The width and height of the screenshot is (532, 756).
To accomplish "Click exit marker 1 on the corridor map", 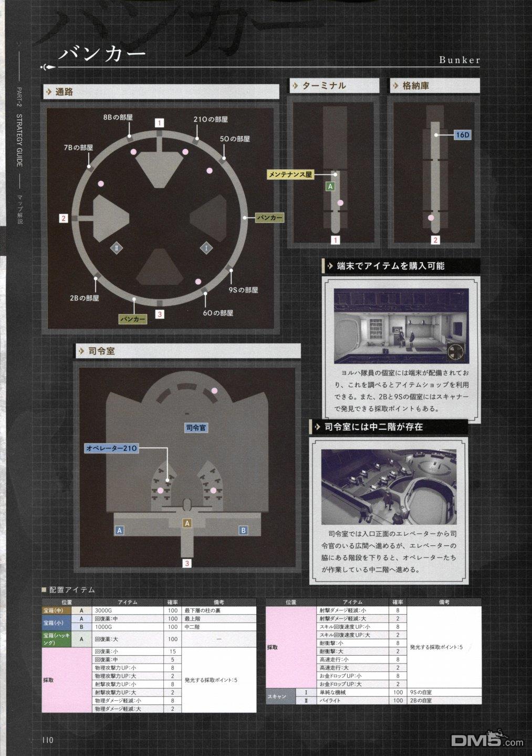I will pyautogui.click(x=159, y=123).
